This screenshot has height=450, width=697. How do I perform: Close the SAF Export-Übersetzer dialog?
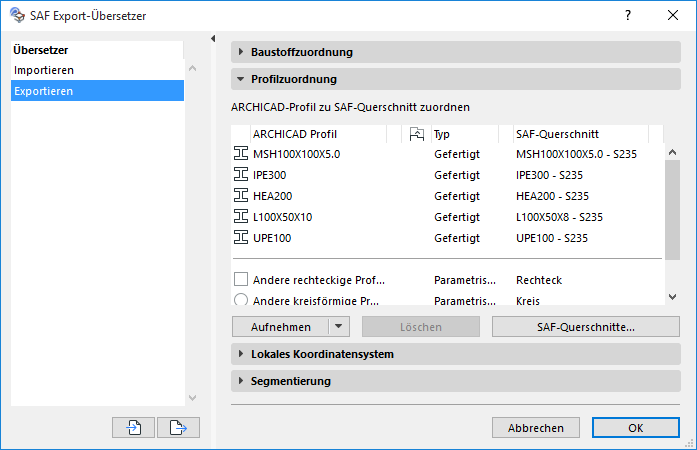click(673, 15)
